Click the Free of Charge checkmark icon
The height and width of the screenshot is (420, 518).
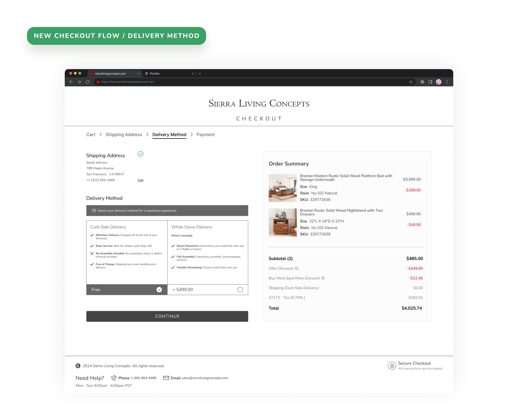(x=92, y=264)
